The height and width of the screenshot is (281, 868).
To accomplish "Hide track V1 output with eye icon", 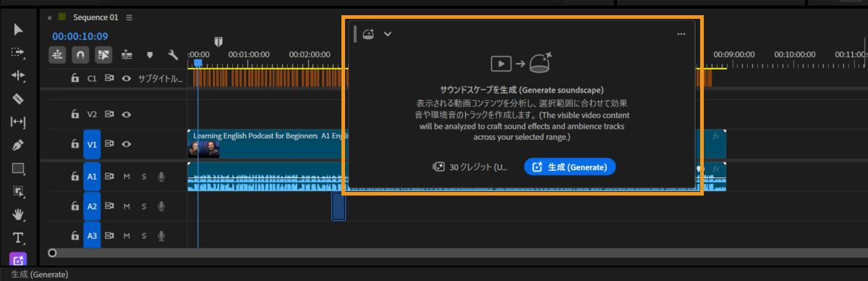I will (x=127, y=144).
